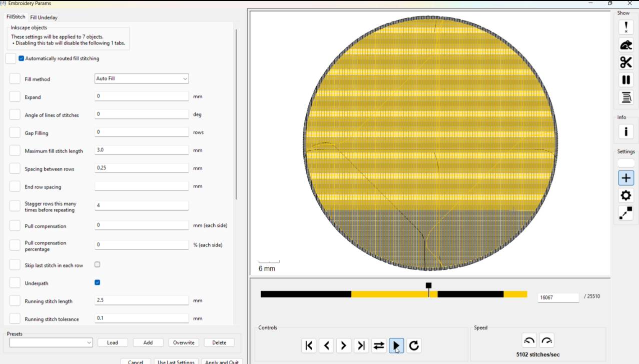Toggle the square box beside Expand

15,97
